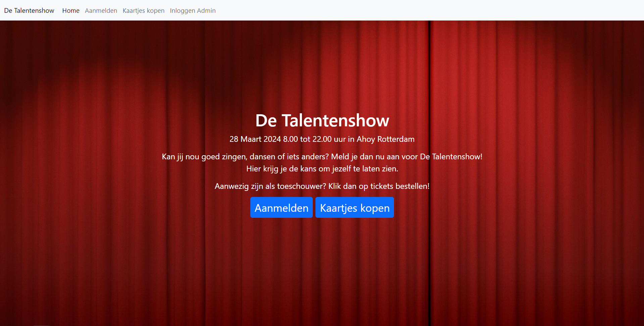Click the De Talentenshow brand link in the navbar
The width and height of the screenshot is (644, 326).
29,10
